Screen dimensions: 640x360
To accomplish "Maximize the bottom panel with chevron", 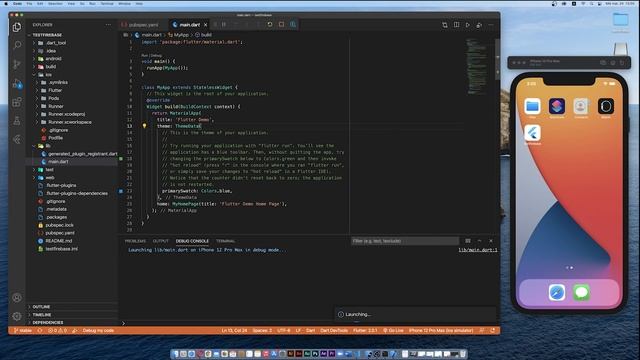I will click(480, 241).
